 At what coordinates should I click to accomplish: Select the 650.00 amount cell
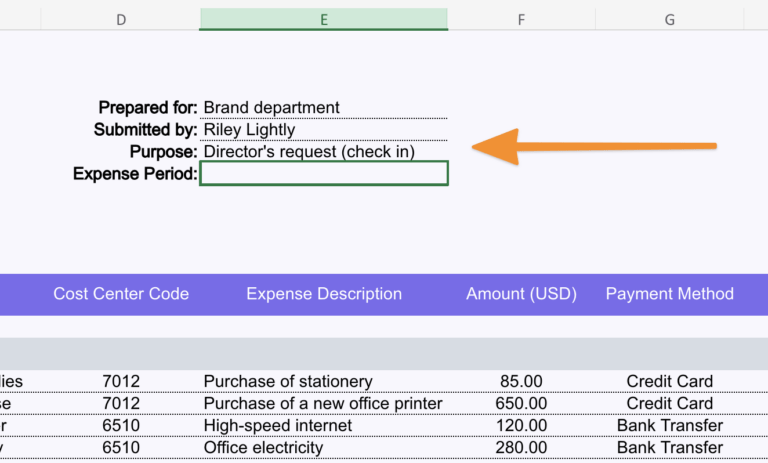point(522,403)
